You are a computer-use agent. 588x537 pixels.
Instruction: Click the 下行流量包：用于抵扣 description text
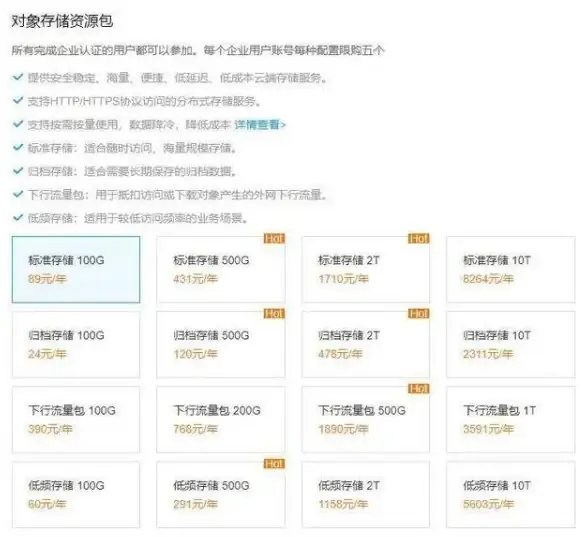178,195
